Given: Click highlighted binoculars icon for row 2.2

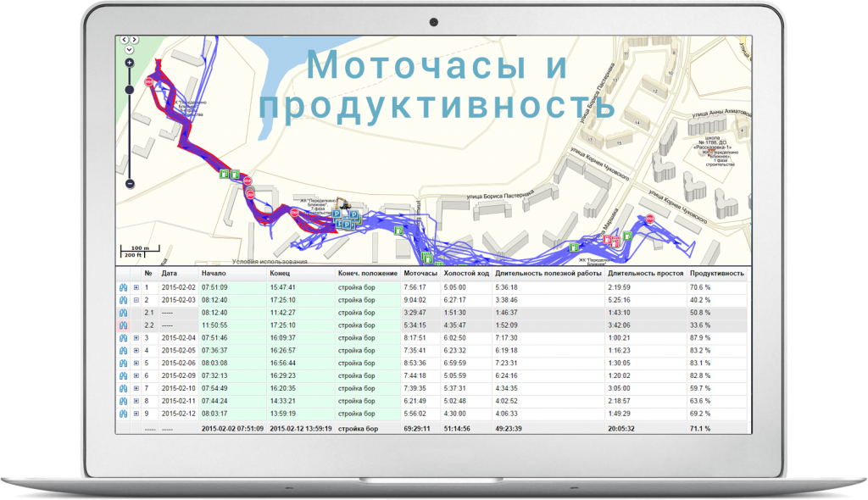Looking at the screenshot, I should click(124, 325).
